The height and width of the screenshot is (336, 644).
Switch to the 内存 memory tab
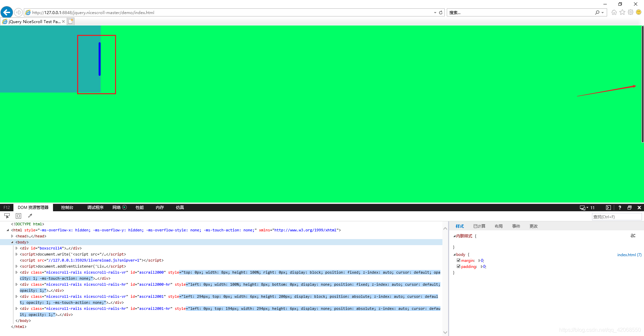point(160,208)
